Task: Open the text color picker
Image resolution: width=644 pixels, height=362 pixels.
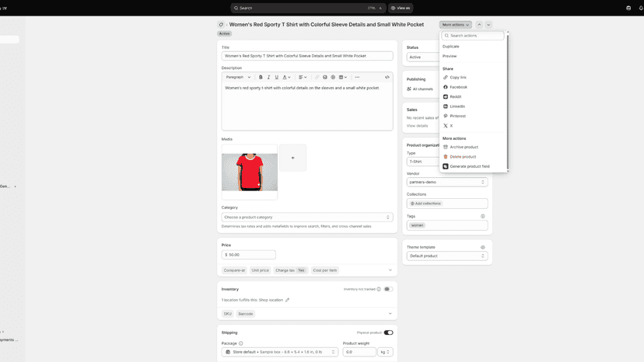Action: tap(286, 77)
